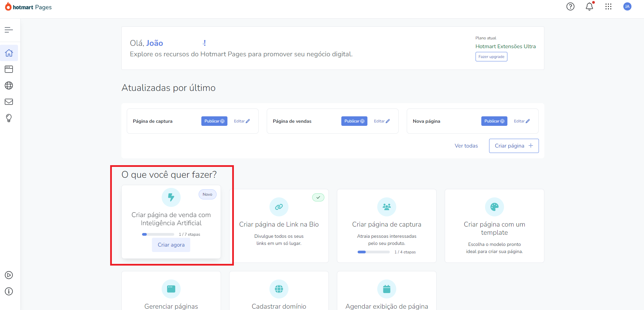Click the Hotmart Extensões Ultra plan name
This screenshot has height=310, width=644.
[x=505, y=46]
